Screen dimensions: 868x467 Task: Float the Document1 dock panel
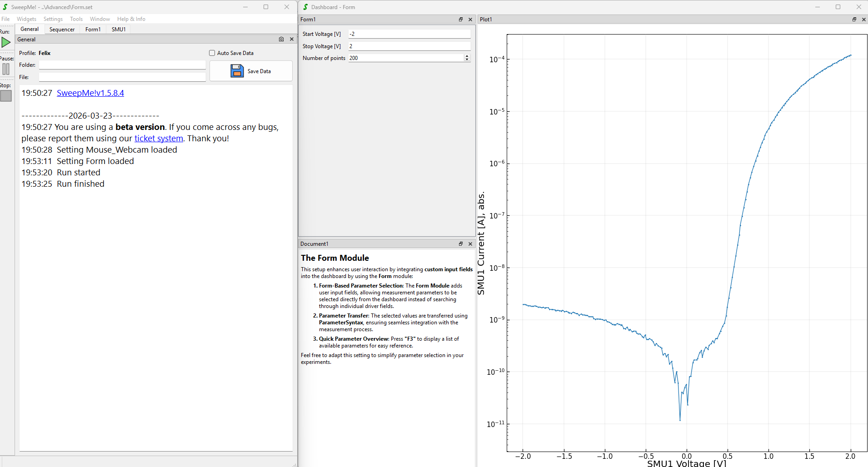click(461, 244)
